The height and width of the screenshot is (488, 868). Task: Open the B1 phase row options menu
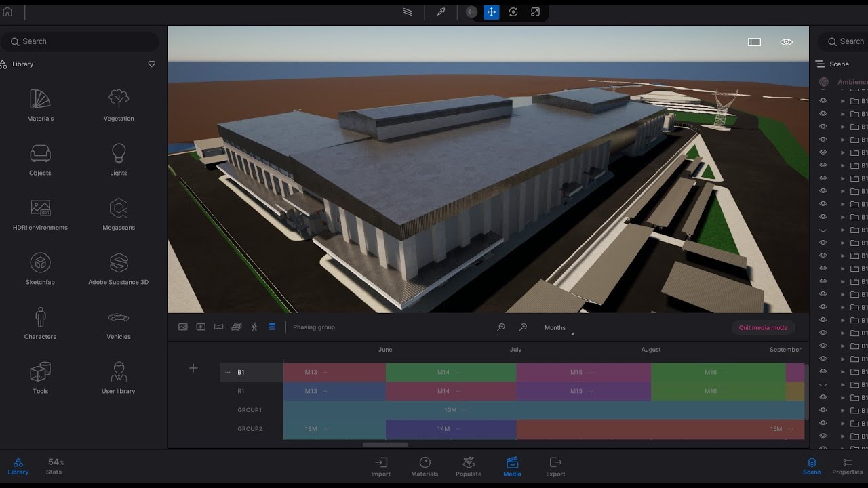[228, 372]
